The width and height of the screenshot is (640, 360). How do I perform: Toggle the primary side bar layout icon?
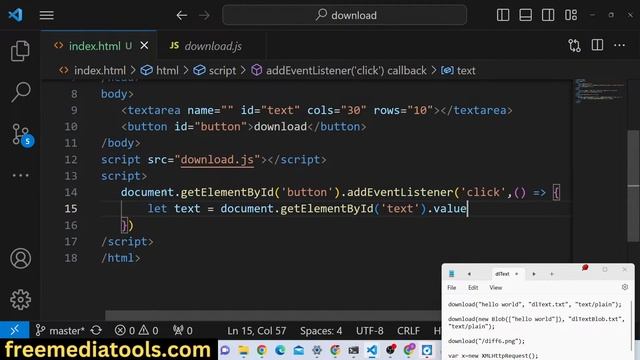[x=503, y=15]
